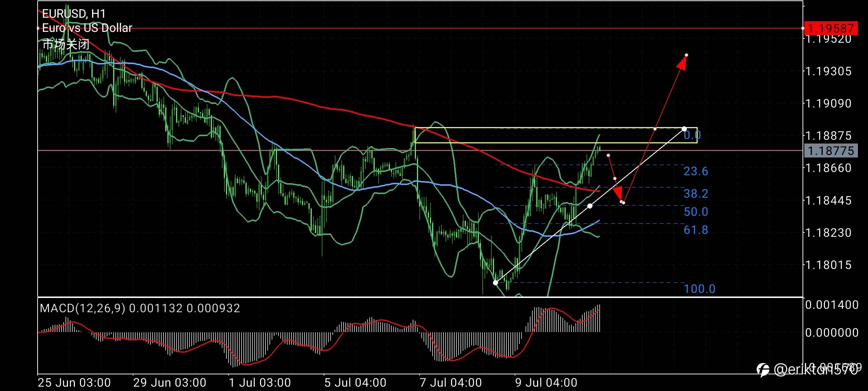The width and height of the screenshot is (868, 391).
Task: Click the EURUSD, H1 symbol title
Action: pyautogui.click(x=74, y=14)
